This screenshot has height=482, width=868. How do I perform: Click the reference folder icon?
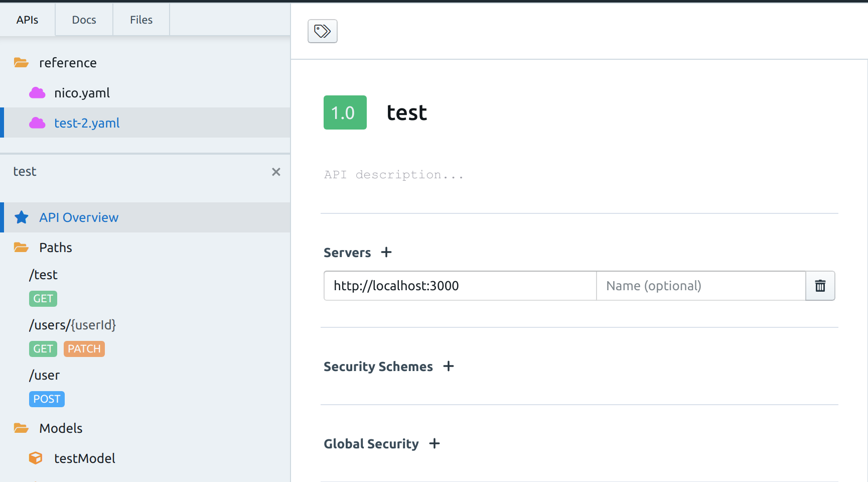[21, 62]
